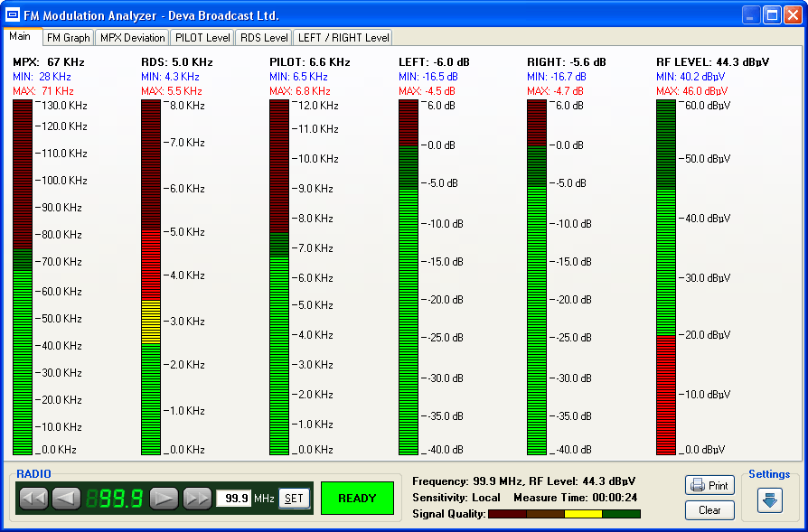Open the LEFT / RIGHT Level tab
Screen dimensions: 808x532
tap(343, 37)
